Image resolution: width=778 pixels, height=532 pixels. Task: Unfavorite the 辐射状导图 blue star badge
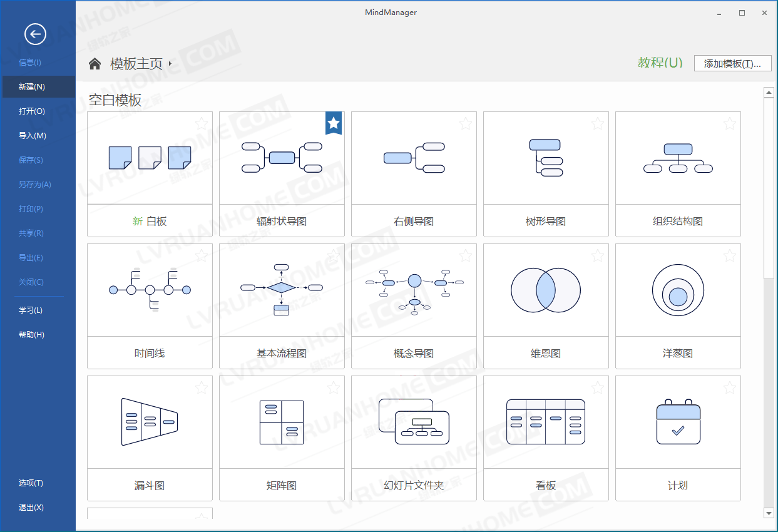pos(334,123)
